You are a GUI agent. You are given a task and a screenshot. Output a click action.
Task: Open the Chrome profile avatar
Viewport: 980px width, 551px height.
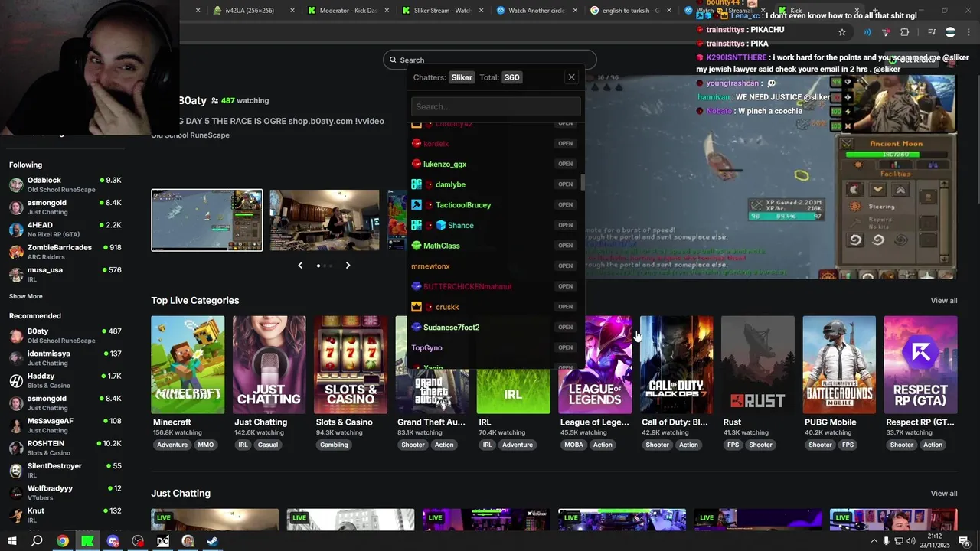pos(950,32)
